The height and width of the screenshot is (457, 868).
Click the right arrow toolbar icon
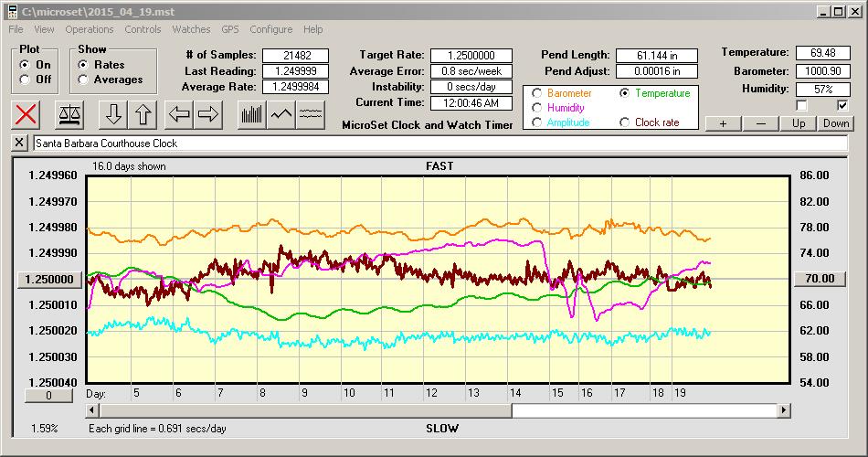[208, 114]
